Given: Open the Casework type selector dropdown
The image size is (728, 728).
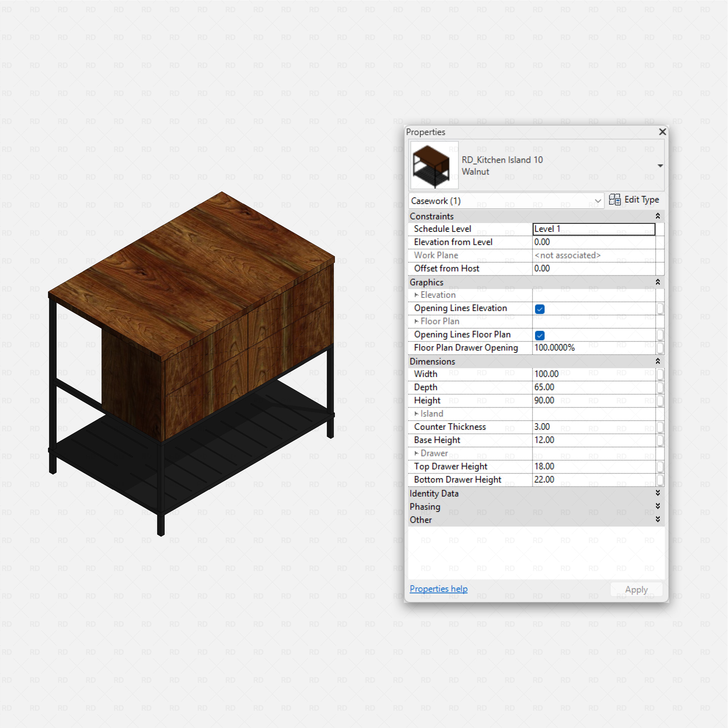Looking at the screenshot, I should 598,201.
